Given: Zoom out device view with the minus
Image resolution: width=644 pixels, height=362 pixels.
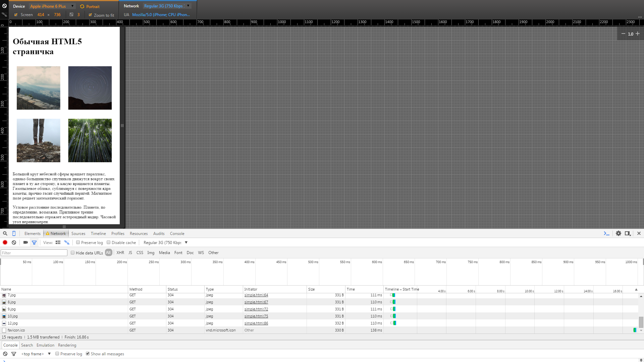Looking at the screenshot, I should coord(623,34).
